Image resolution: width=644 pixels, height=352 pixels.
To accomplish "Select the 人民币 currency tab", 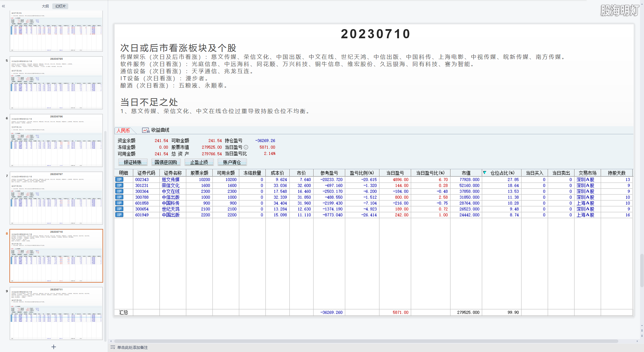I will pos(123,130).
